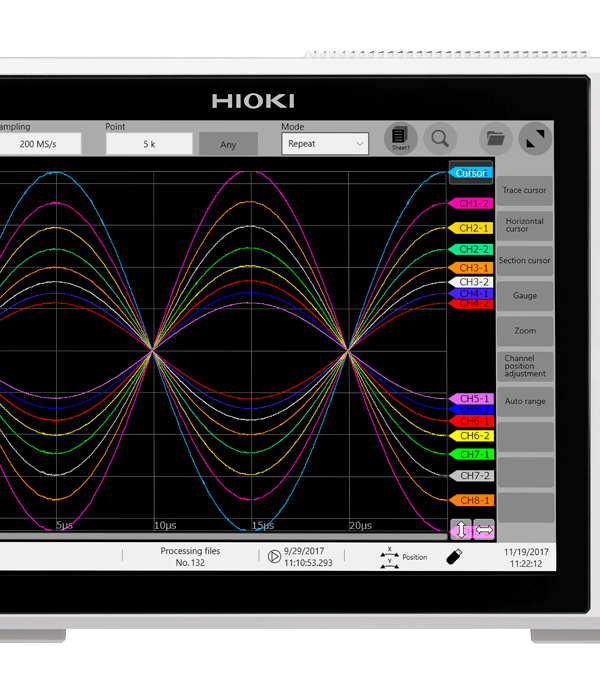
Task: Select the CH7-2 gray channel marker
Action: tap(471, 476)
